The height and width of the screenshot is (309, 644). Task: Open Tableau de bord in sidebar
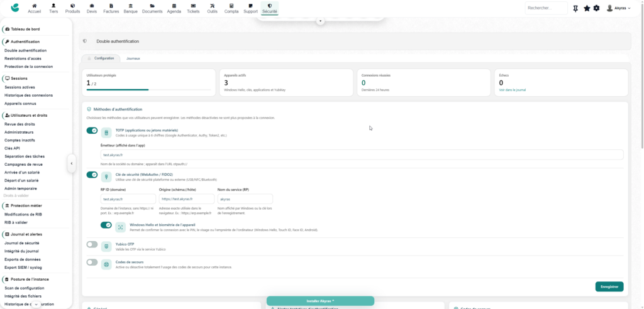pyautogui.click(x=25, y=29)
